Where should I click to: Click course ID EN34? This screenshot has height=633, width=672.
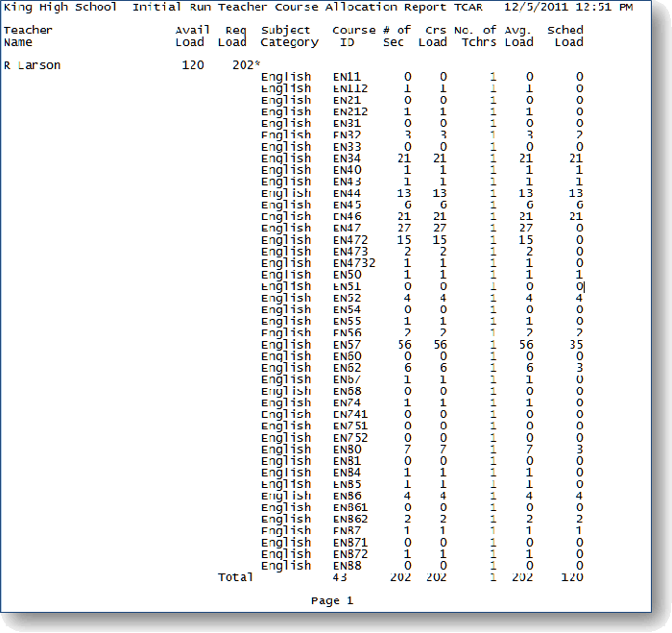(x=348, y=158)
